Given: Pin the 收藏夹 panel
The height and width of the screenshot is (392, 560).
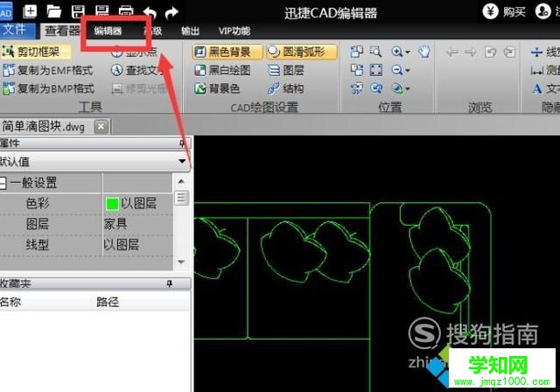Looking at the screenshot, I should 169,283.
